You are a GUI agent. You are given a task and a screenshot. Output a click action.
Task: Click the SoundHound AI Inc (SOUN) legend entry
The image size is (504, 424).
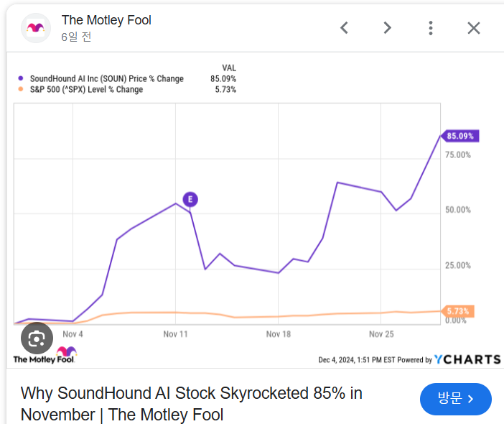(x=107, y=79)
